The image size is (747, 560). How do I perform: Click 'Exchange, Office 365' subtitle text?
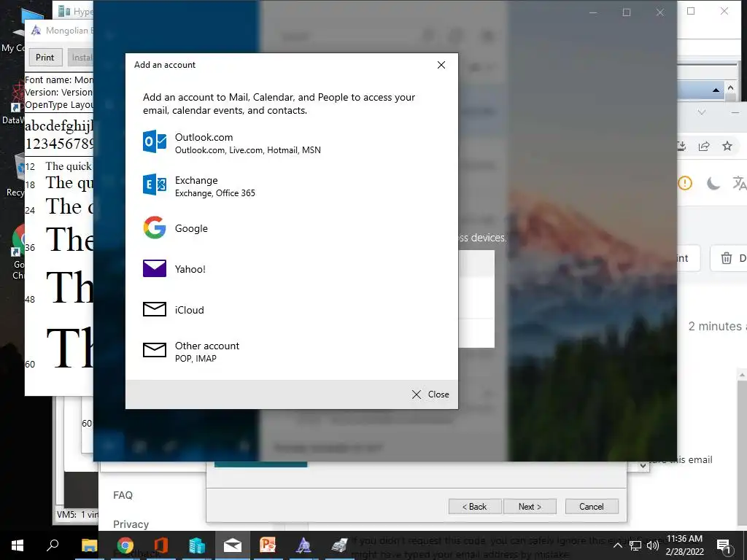point(215,193)
